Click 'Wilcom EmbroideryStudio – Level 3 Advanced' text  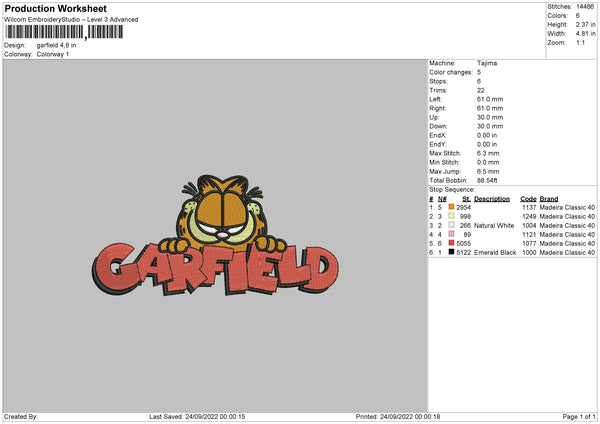point(71,20)
